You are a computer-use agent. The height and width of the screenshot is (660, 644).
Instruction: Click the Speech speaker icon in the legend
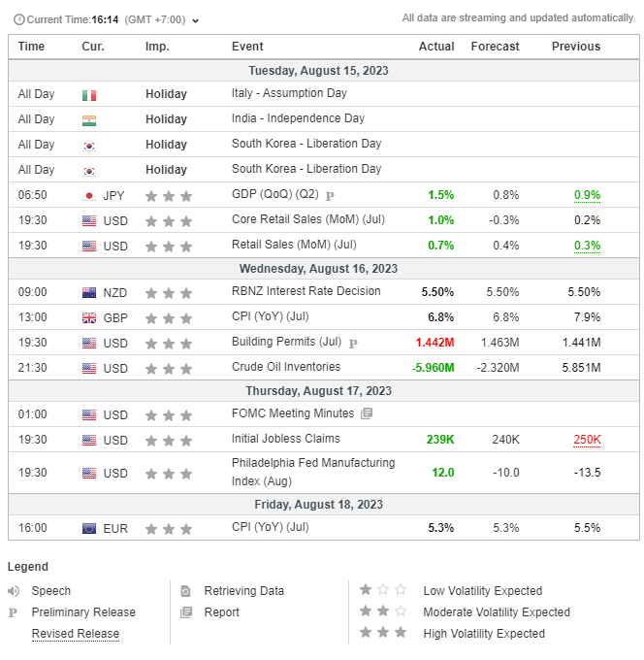pos(14,591)
